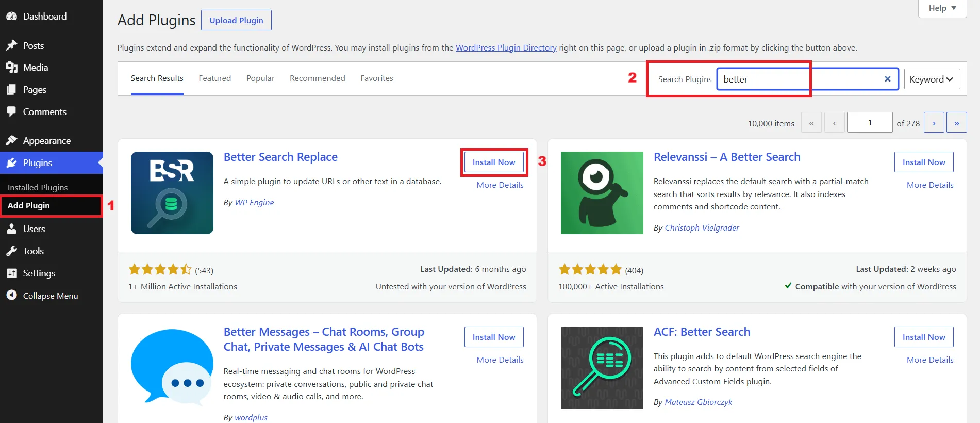The width and height of the screenshot is (980, 423).
Task: Click the "10,000 items" count text
Action: 771,123
